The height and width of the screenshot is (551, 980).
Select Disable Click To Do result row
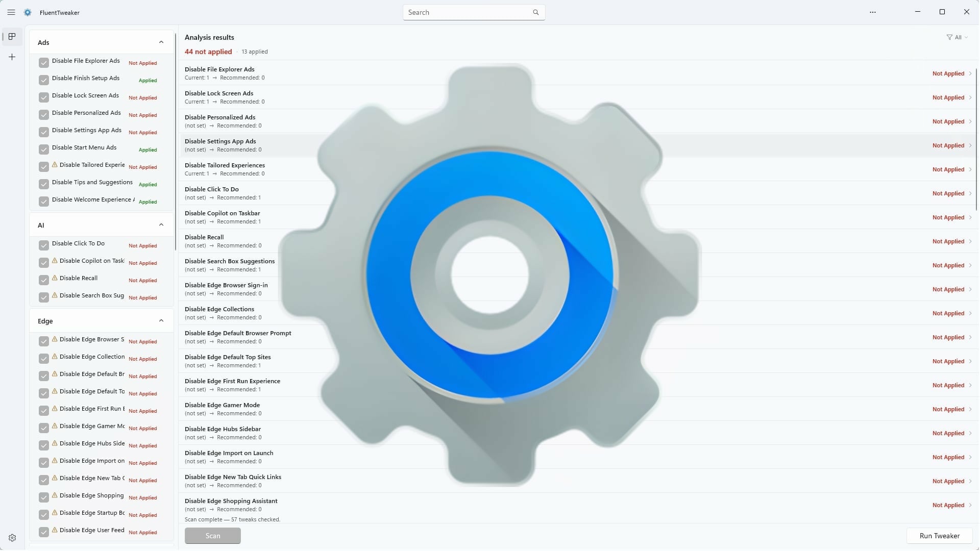click(577, 193)
